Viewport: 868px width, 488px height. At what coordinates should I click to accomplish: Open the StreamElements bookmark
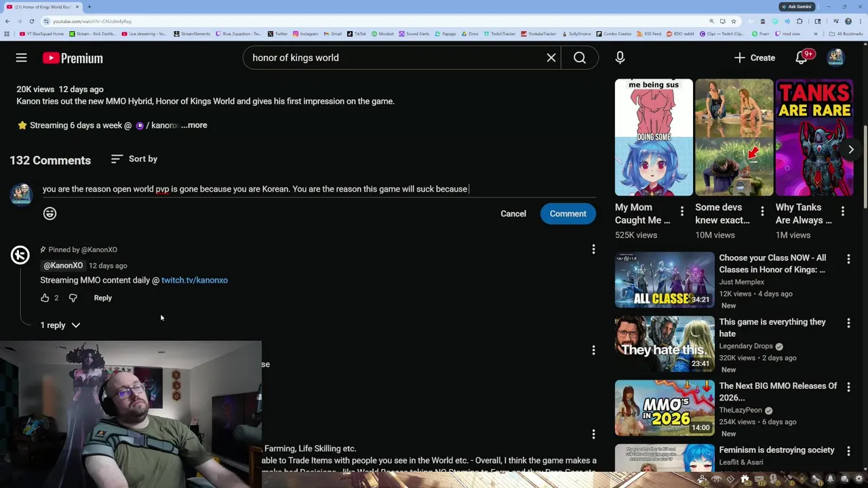192,33
